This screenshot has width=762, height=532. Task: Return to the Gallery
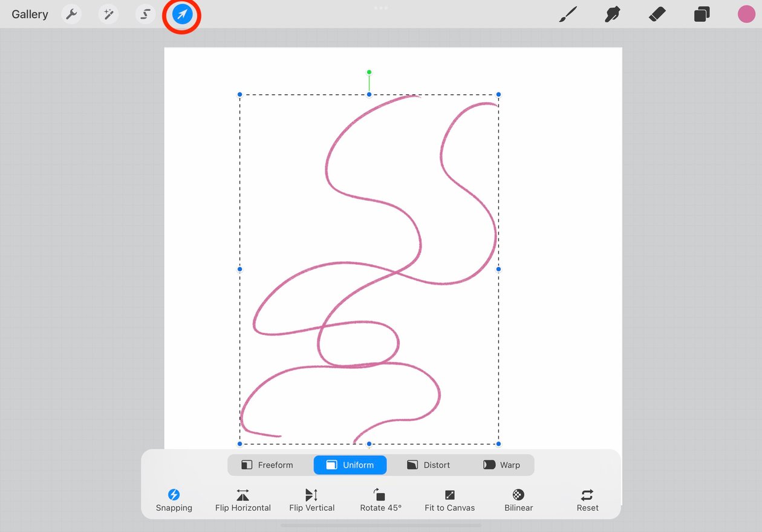[30, 15]
